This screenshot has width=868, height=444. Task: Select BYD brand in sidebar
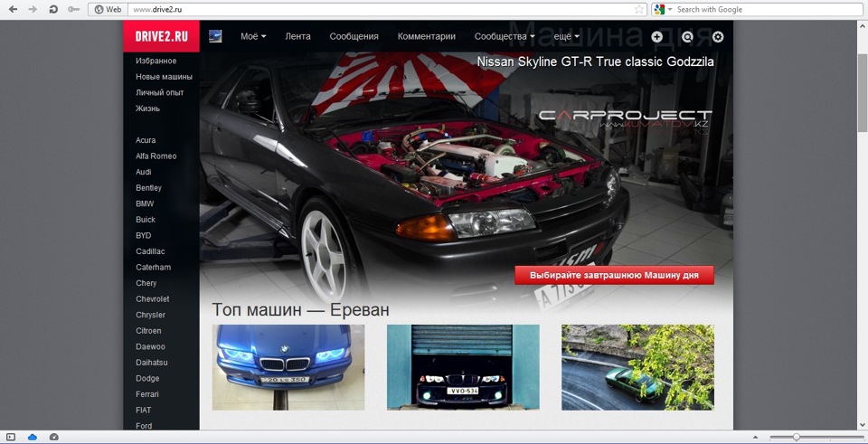click(x=144, y=235)
